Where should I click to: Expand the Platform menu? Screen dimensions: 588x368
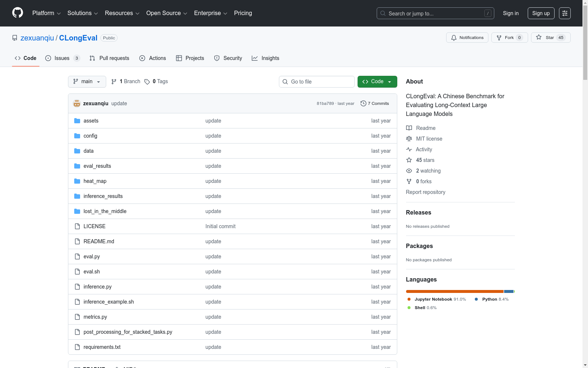coord(47,13)
